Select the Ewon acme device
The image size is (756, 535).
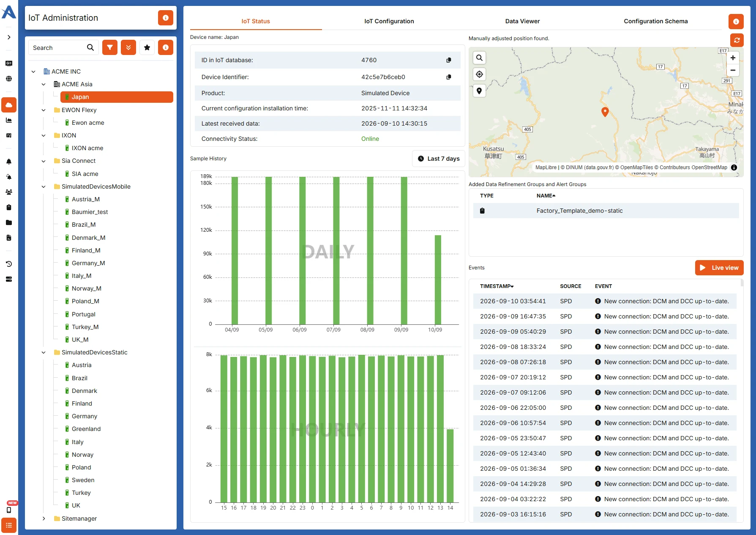coord(88,123)
